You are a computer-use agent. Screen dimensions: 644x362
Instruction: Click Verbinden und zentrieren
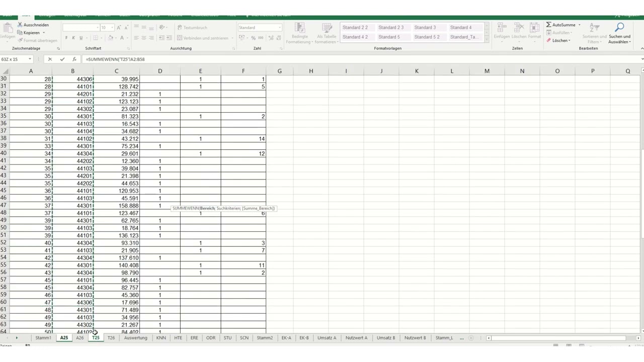202,38
